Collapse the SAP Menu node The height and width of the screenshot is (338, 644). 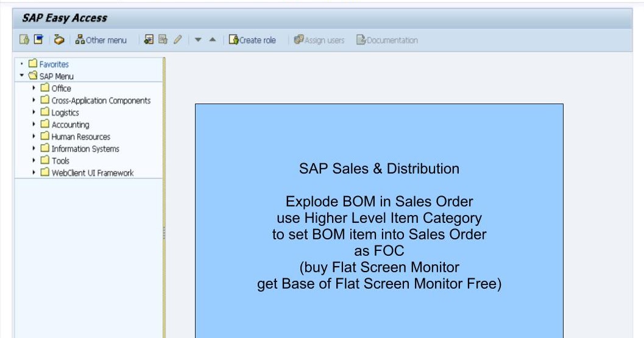point(22,76)
